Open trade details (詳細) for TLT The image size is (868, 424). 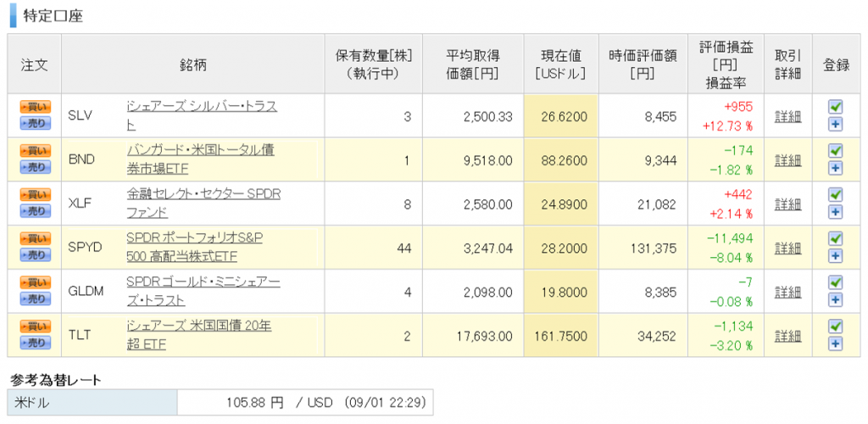click(x=787, y=336)
